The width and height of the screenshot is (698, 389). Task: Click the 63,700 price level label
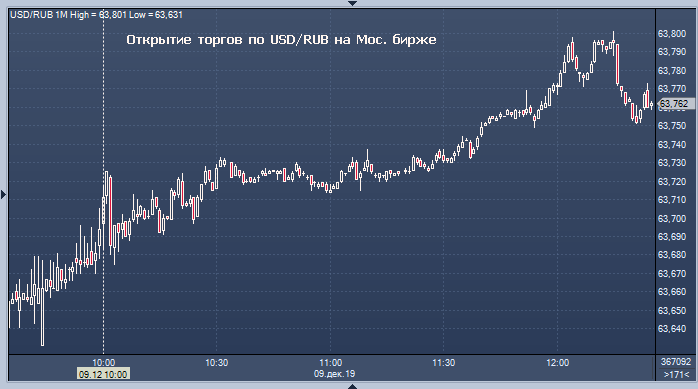tap(672, 218)
